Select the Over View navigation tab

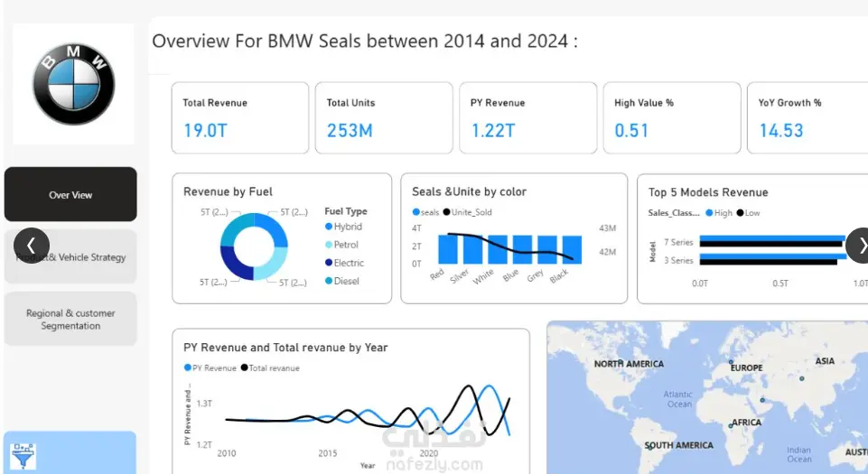tap(70, 194)
